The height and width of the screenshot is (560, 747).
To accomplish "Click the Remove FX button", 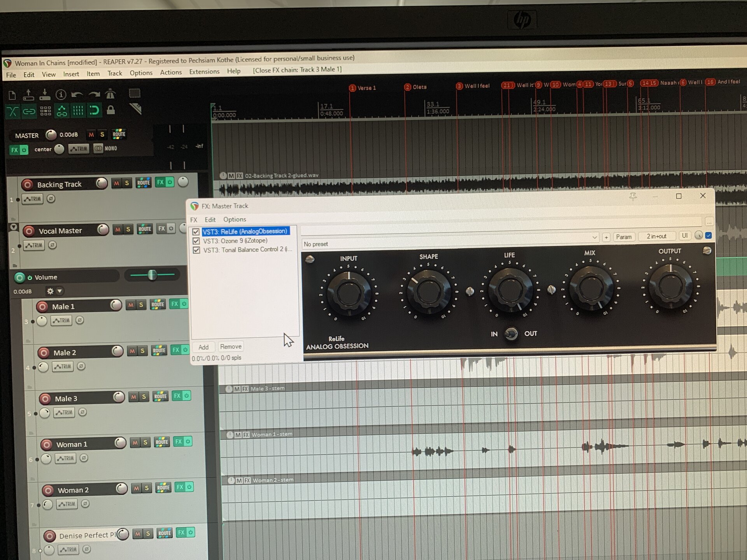I will pyautogui.click(x=231, y=346).
